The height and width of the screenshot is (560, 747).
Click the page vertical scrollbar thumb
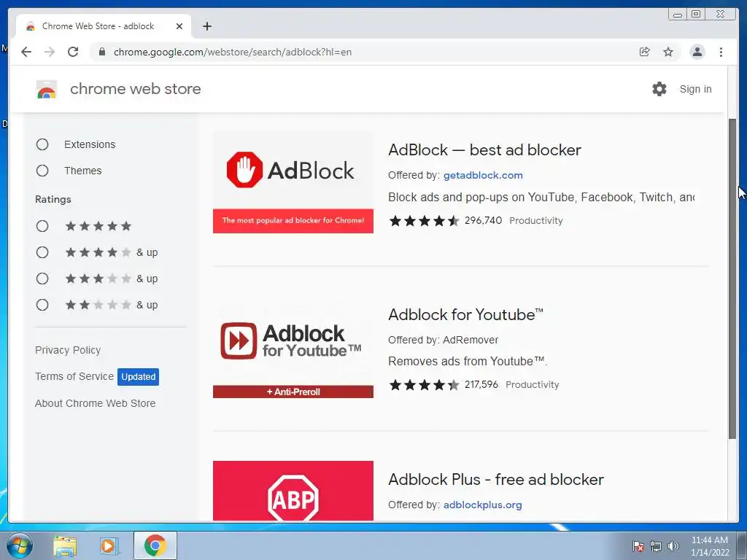point(732,279)
